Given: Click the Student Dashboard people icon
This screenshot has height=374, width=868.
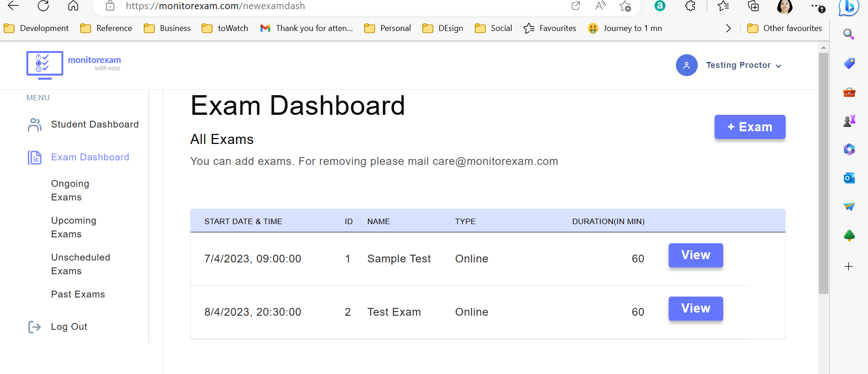Looking at the screenshot, I should [35, 124].
